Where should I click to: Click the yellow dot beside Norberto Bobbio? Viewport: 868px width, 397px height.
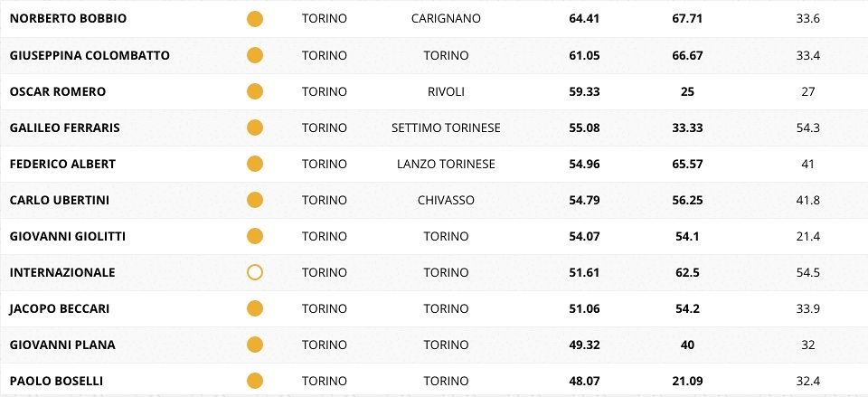click(x=255, y=19)
